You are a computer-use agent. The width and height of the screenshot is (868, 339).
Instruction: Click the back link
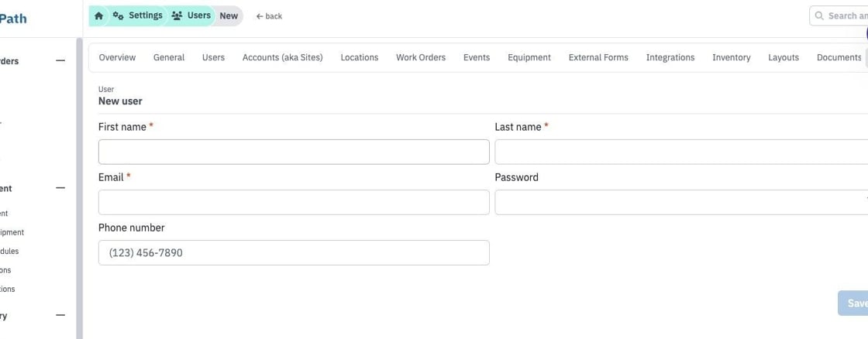[269, 16]
